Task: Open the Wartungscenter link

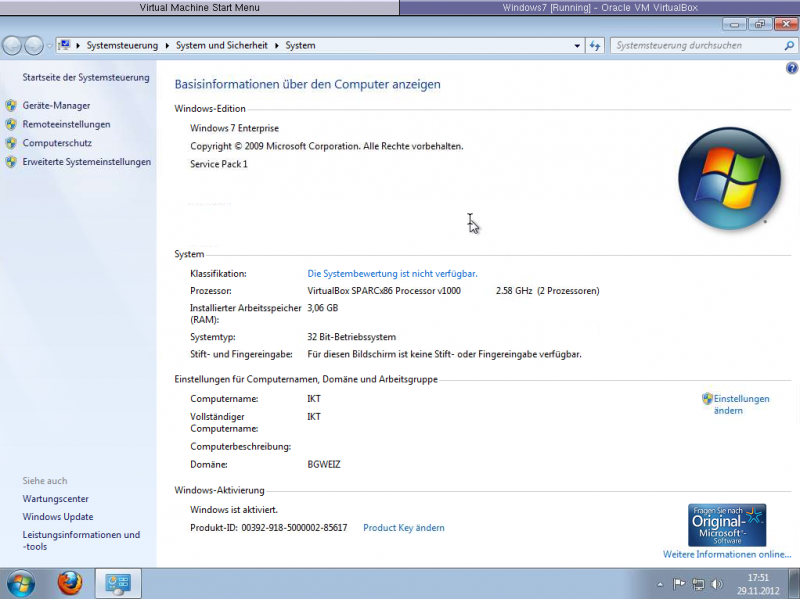Action: tap(56, 499)
